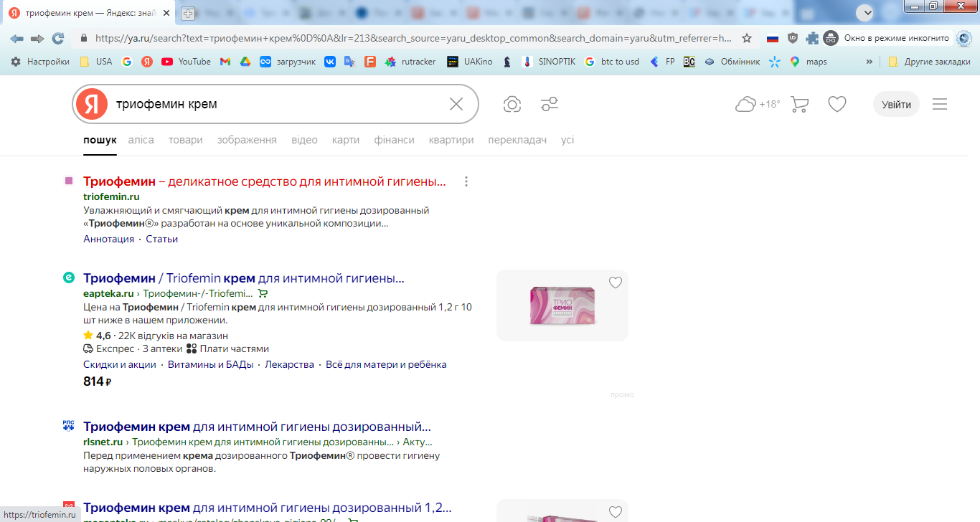Open the Витамины и БАДы link
The height and width of the screenshot is (522, 980).
pos(211,364)
